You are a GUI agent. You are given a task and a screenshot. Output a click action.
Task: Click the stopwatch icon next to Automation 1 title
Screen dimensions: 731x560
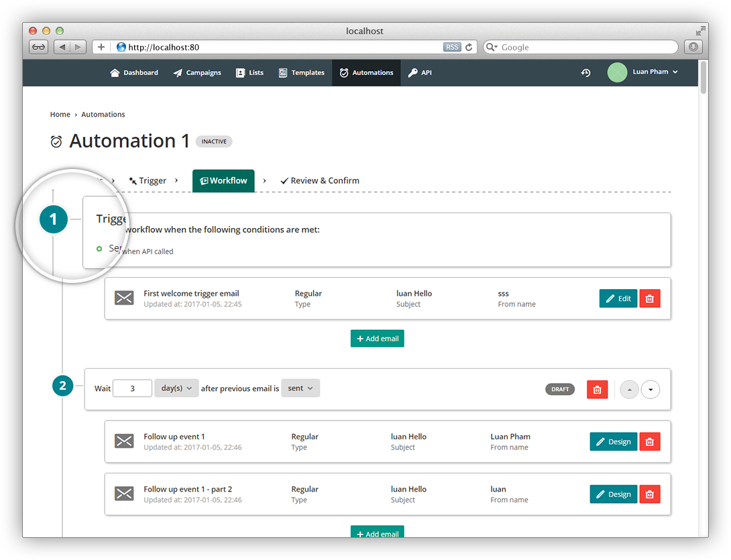coord(56,141)
